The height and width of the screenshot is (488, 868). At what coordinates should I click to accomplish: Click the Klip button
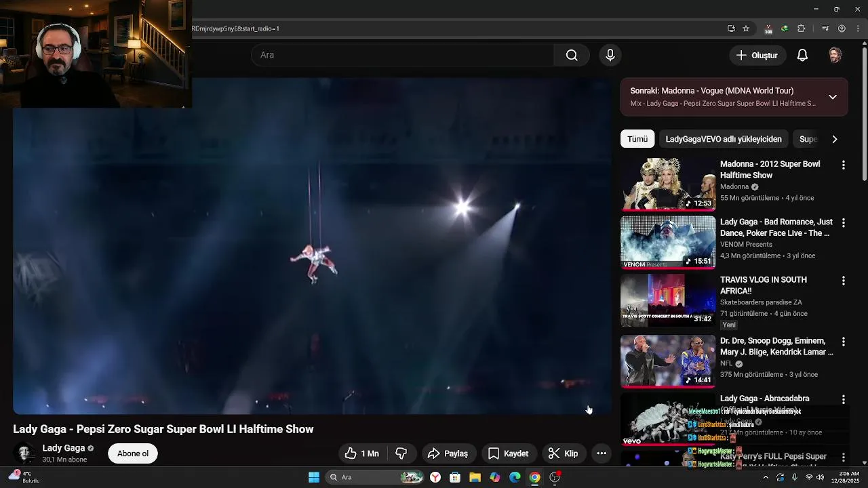click(564, 453)
